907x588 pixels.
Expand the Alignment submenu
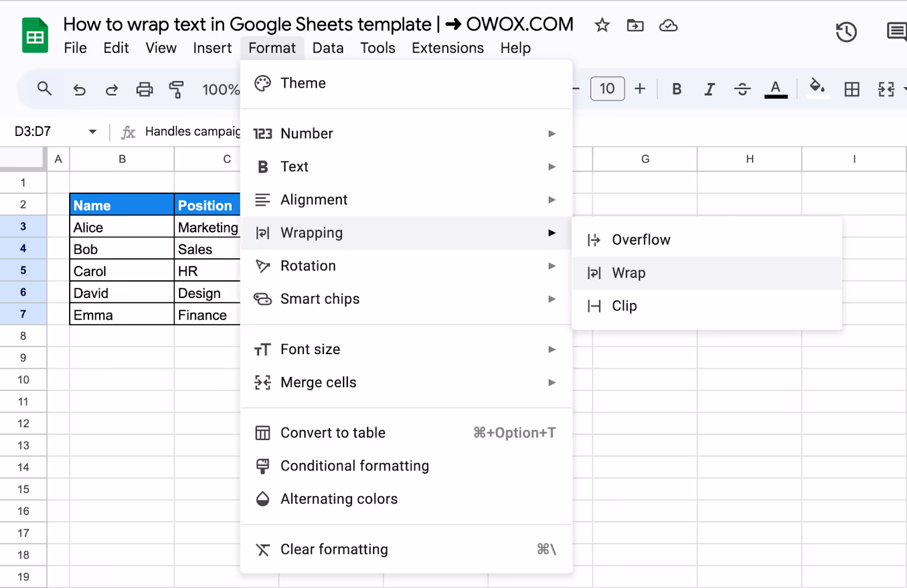click(406, 200)
